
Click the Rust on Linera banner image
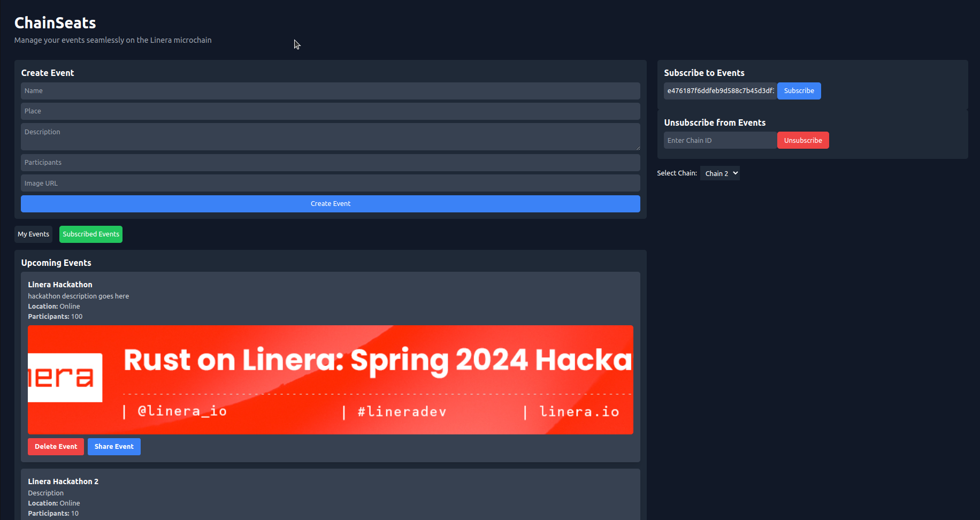click(331, 380)
